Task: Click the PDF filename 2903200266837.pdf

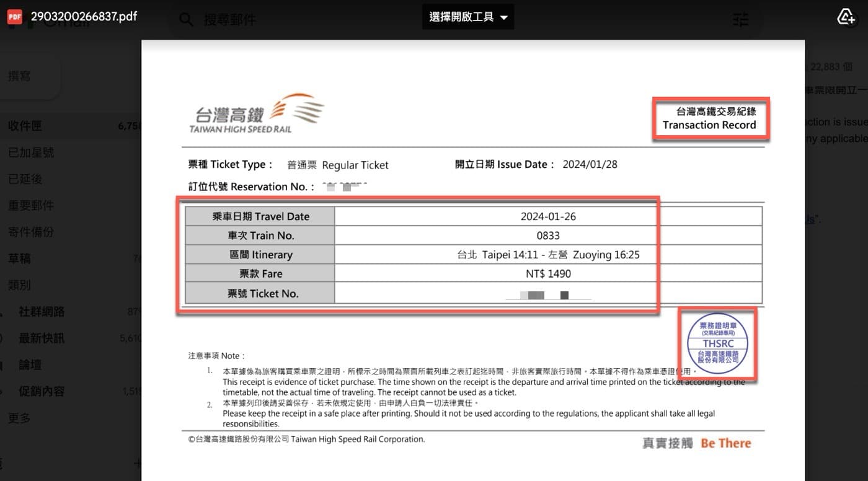Action: coord(83,17)
